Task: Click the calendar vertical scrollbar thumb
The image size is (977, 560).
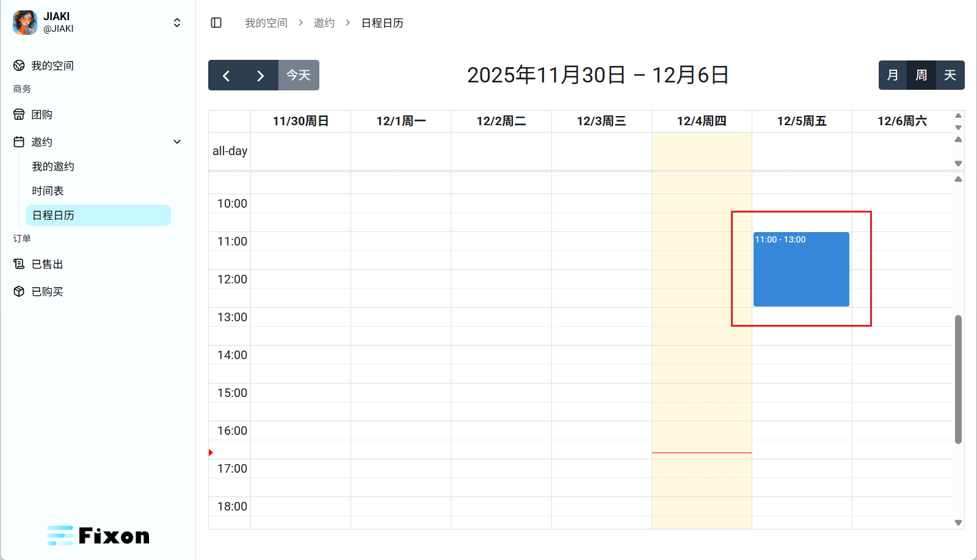Action: (x=958, y=379)
